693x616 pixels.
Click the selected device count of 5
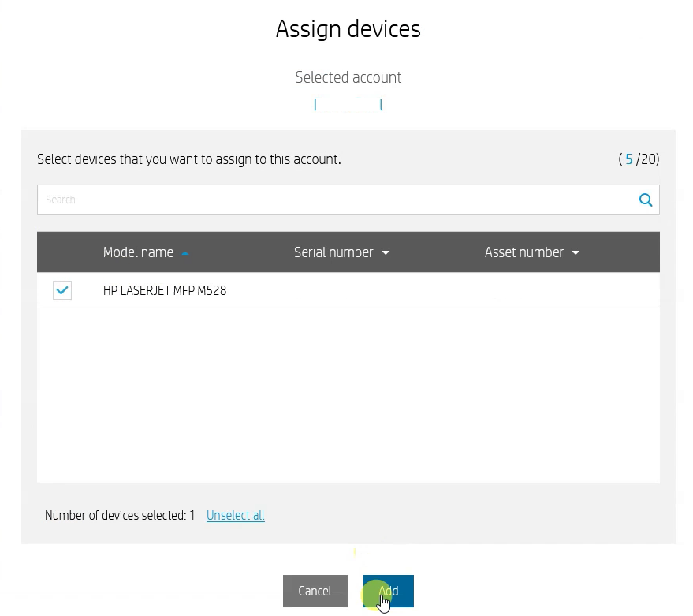pos(630,159)
